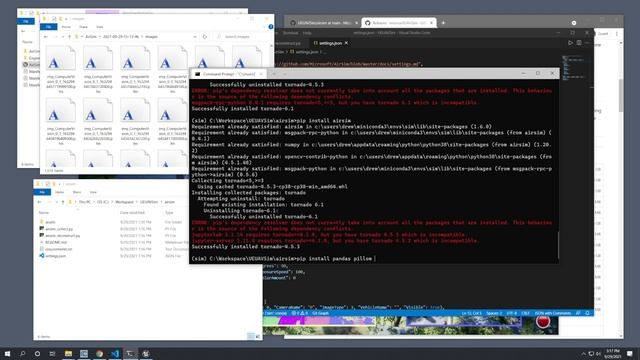Go up one folder in airsim Explorer window
640x360 pixels.
62,202
